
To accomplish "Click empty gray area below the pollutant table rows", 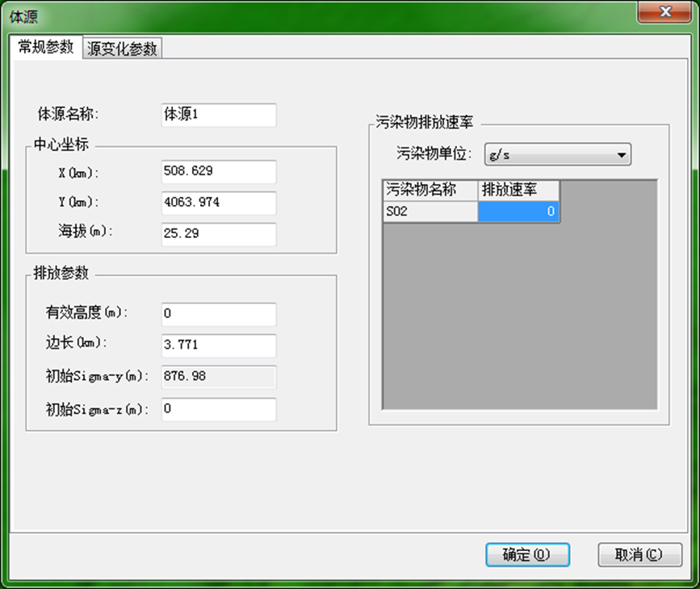I will (x=519, y=323).
